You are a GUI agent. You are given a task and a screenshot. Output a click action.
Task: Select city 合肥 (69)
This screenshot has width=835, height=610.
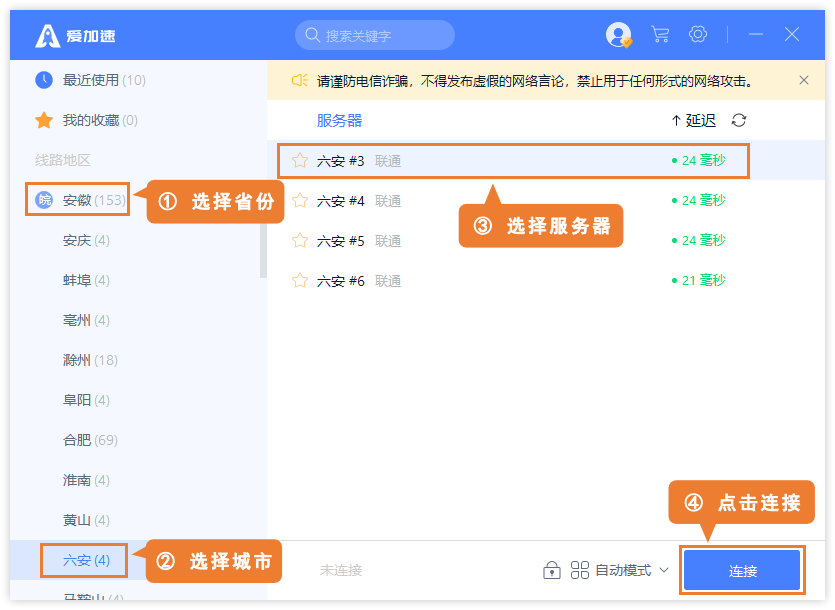pyautogui.click(x=90, y=440)
